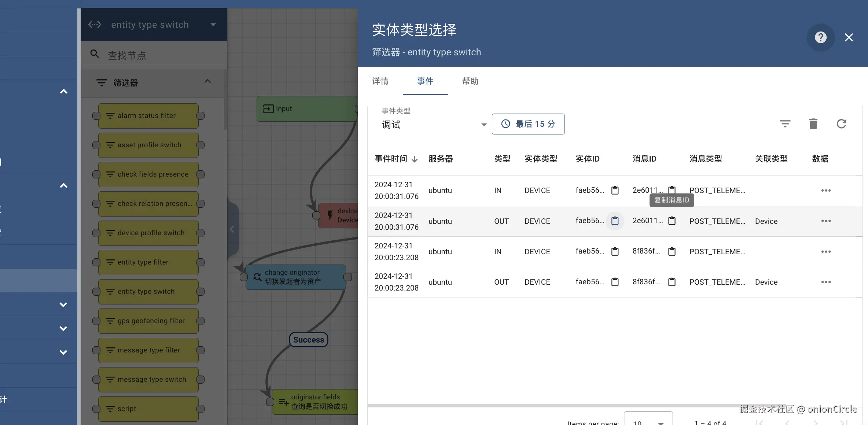Collapse the 筛选器 node section
The width and height of the screenshot is (868, 425).
[207, 81]
